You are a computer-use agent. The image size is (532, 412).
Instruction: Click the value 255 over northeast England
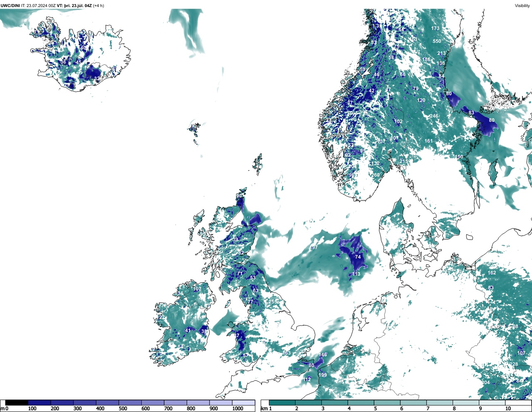point(273,302)
